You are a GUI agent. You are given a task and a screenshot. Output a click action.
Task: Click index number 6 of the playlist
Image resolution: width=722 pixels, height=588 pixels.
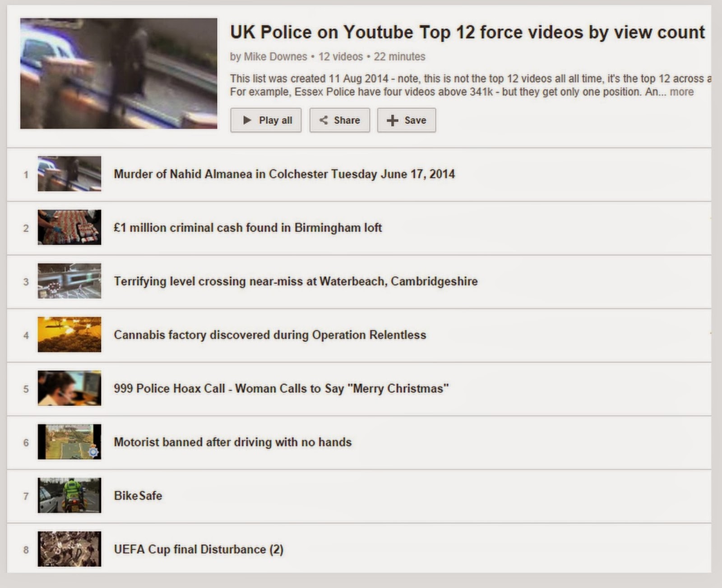tap(26, 443)
